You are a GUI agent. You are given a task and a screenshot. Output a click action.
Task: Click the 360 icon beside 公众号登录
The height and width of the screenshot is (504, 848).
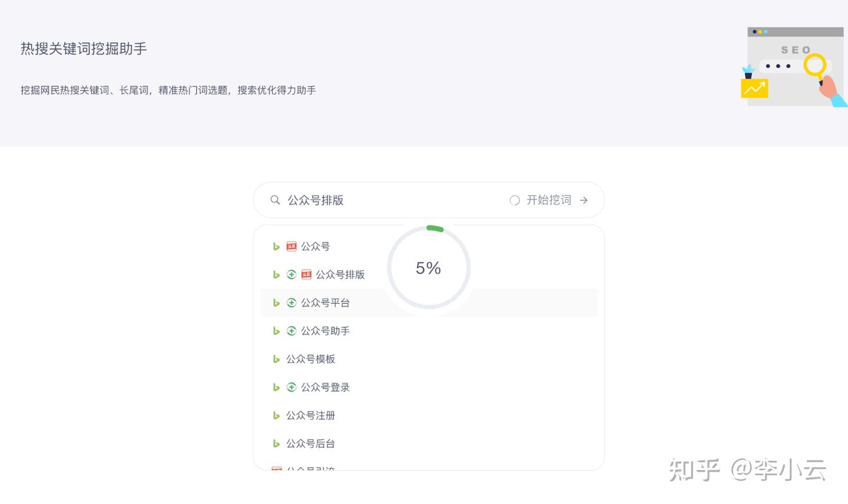tap(291, 387)
